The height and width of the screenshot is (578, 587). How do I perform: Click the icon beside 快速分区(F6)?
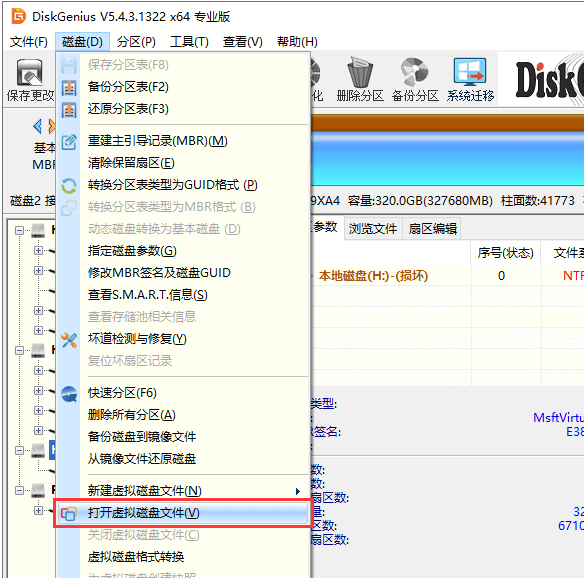pyautogui.click(x=69, y=393)
